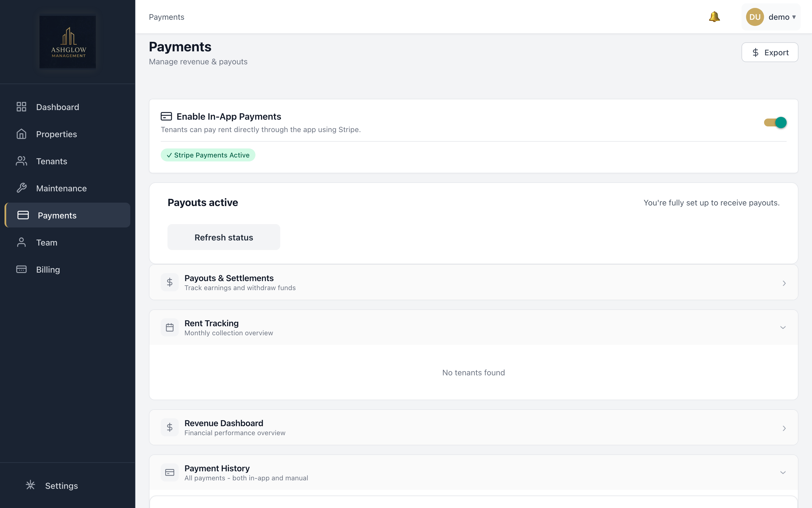Toggle the Enable In-App Payments switch

(775, 123)
